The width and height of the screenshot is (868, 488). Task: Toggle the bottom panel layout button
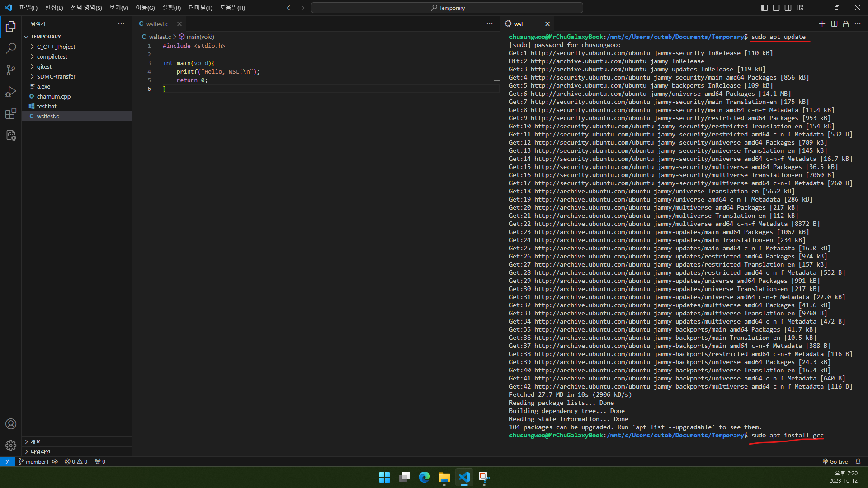pyautogui.click(x=776, y=8)
